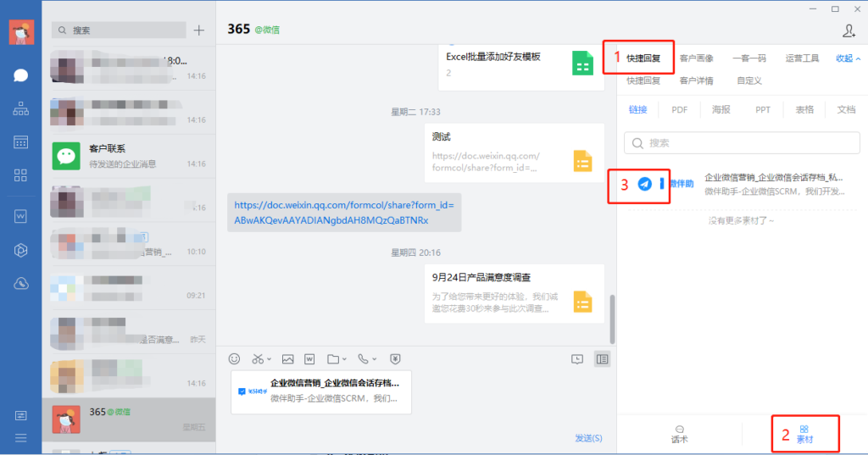Open the emoji picker in chat toolbar
Screen dimensions: 868x455
[234, 358]
